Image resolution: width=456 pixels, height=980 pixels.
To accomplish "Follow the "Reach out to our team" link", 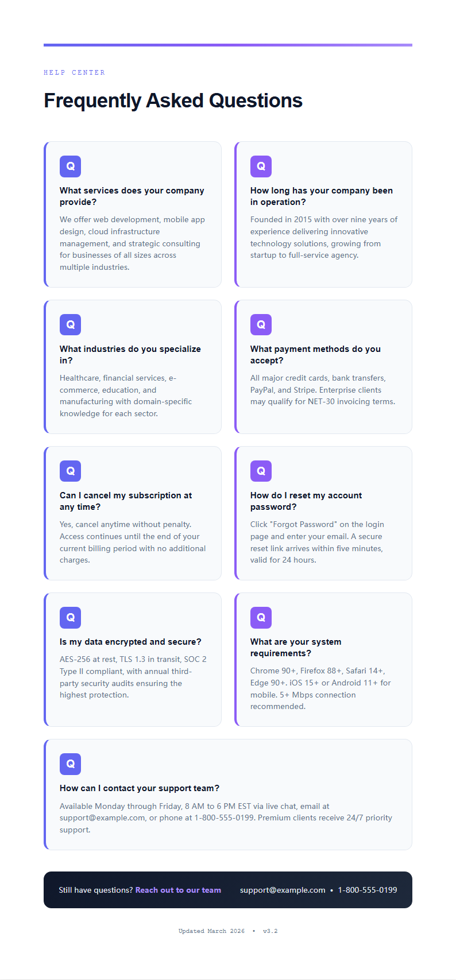I will tap(178, 890).
